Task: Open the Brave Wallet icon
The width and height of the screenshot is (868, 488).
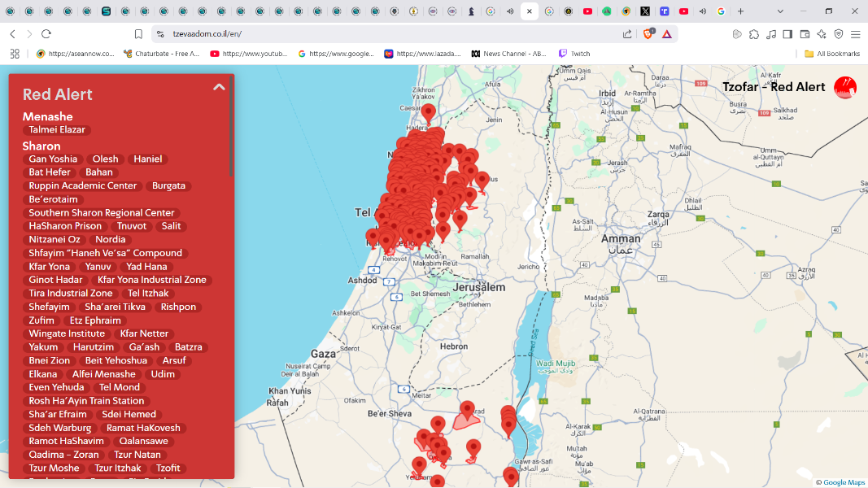Action: point(805,33)
